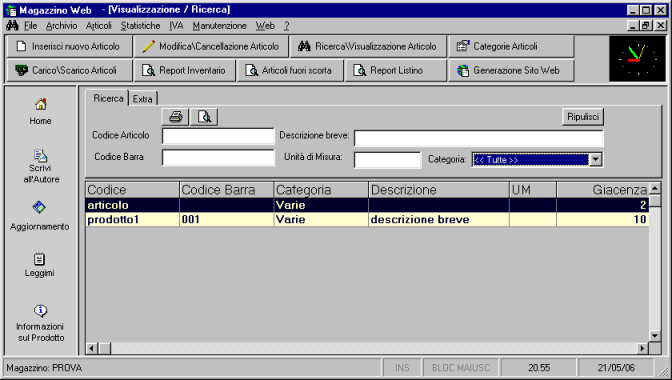Click horizontal scrollbar right arrow
This screenshot has height=380, width=672.
[642, 348]
